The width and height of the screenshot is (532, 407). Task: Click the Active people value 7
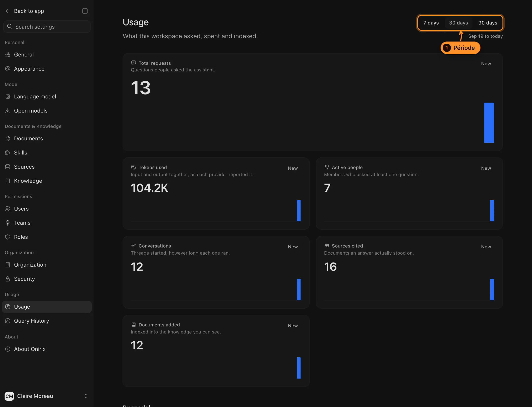327,188
